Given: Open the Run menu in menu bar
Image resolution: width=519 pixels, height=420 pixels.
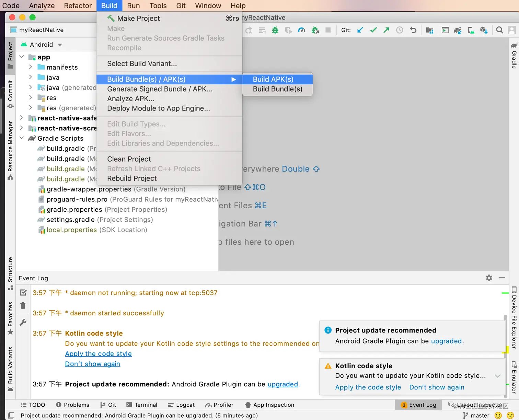Looking at the screenshot, I should click(133, 5).
